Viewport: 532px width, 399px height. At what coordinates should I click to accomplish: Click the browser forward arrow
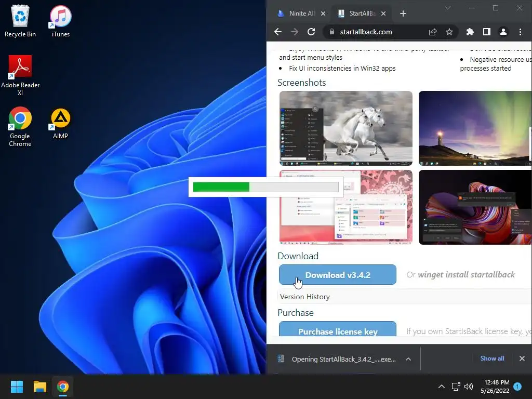click(295, 32)
